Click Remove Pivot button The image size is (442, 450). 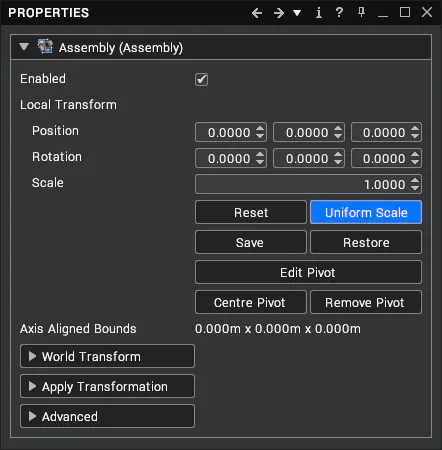click(366, 302)
